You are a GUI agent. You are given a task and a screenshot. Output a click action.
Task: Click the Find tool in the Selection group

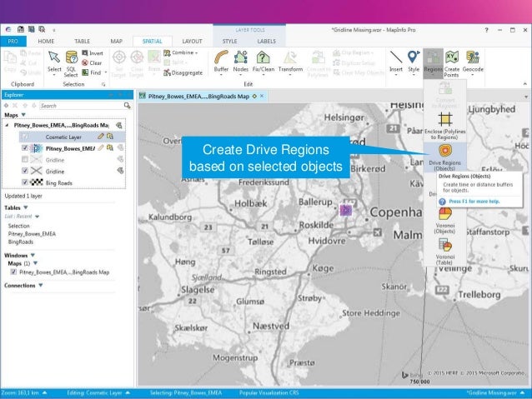tap(92, 72)
